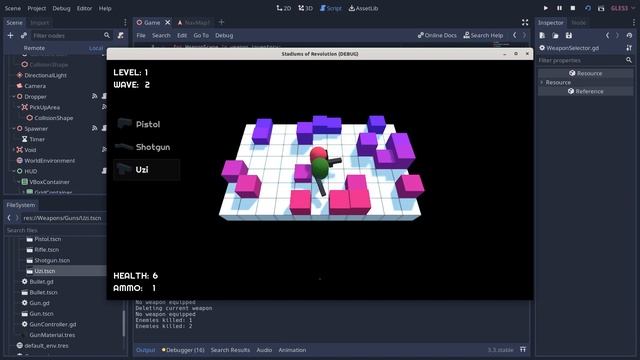The width and height of the screenshot is (640, 360).
Task: Open the FileSystem dock tab
Action: pyautogui.click(x=21, y=205)
